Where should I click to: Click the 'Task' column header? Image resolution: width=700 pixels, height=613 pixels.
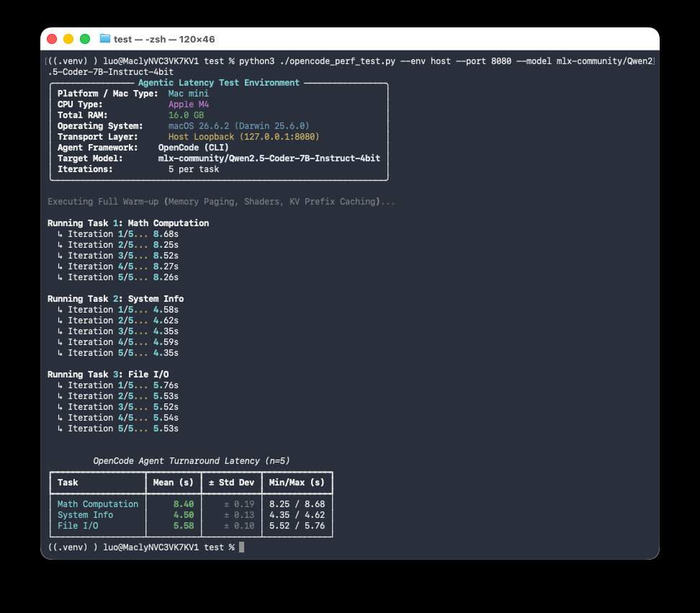click(68, 483)
